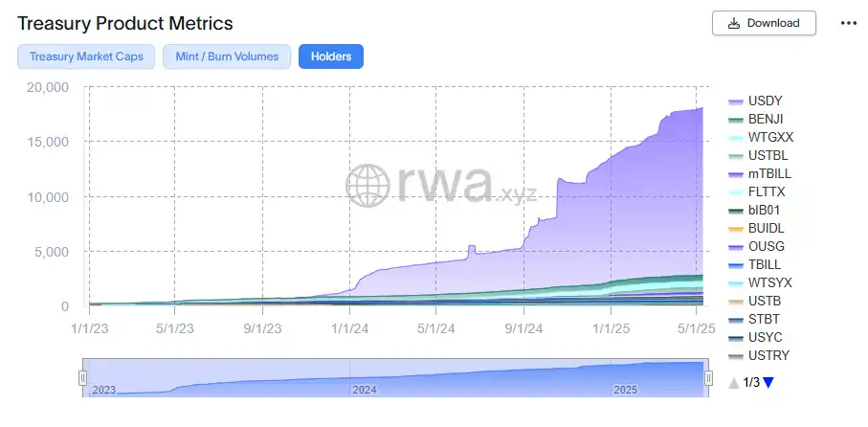Go to next legend page arrow

(x=768, y=383)
